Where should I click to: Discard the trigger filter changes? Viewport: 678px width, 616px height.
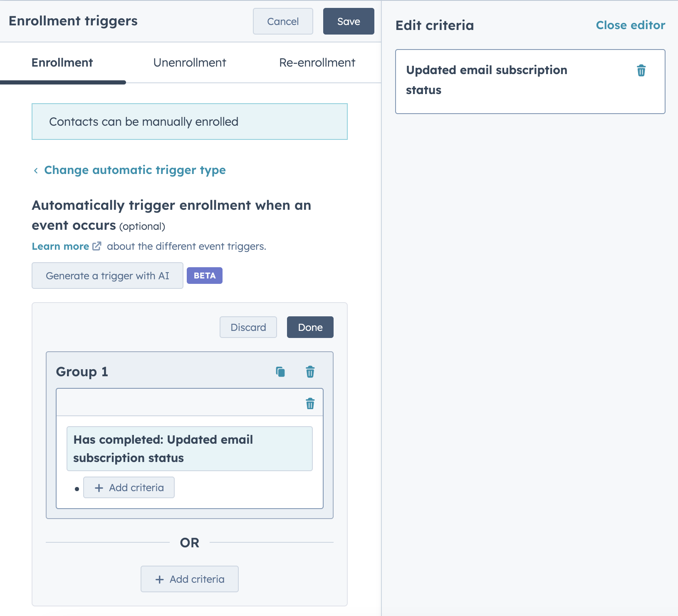248,327
